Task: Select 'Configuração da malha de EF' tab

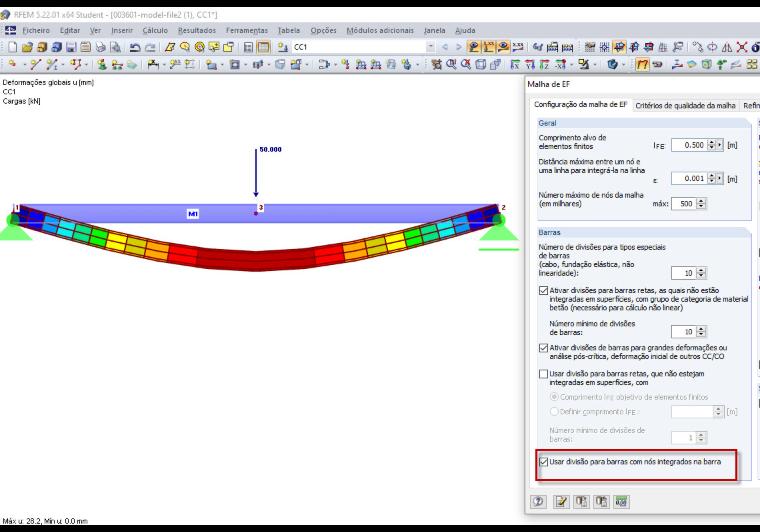Action: 581,105
